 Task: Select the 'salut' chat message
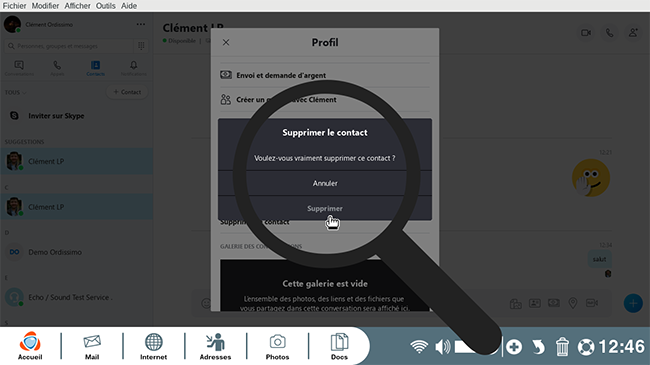pyautogui.click(x=599, y=259)
